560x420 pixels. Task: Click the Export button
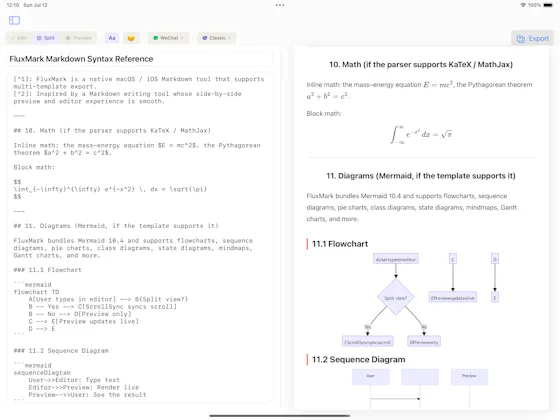point(532,38)
